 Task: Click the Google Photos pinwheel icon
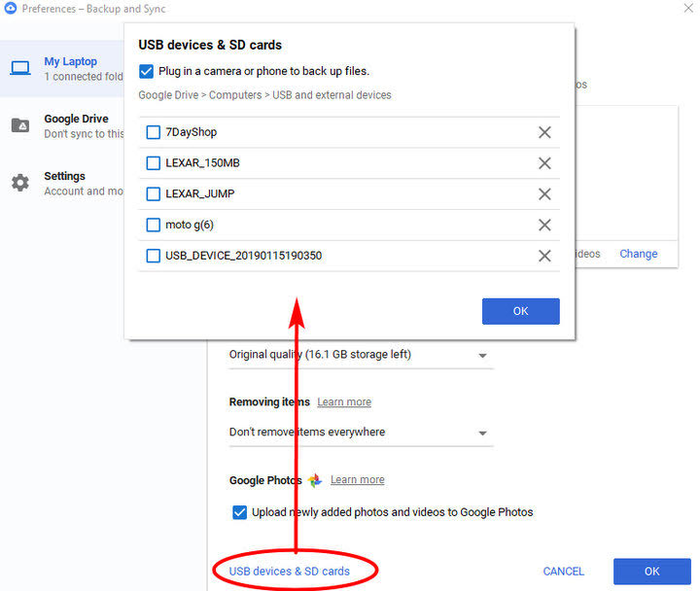point(315,480)
